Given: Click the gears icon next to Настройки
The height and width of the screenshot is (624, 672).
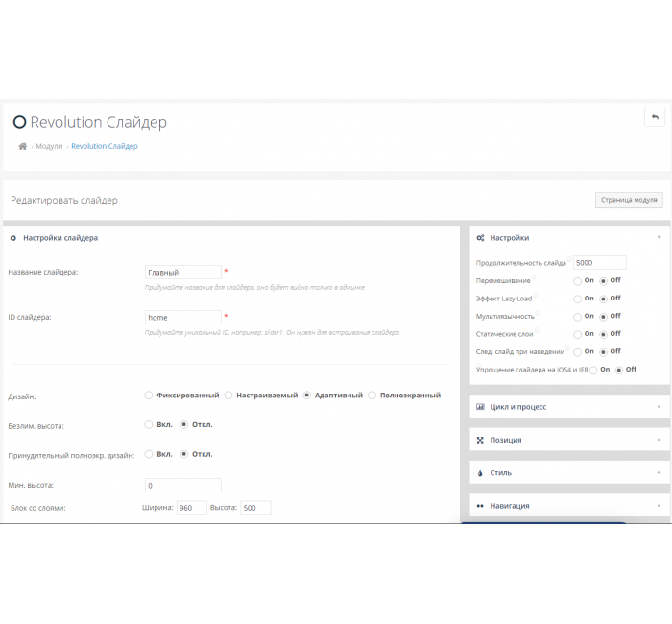Looking at the screenshot, I should click(480, 238).
